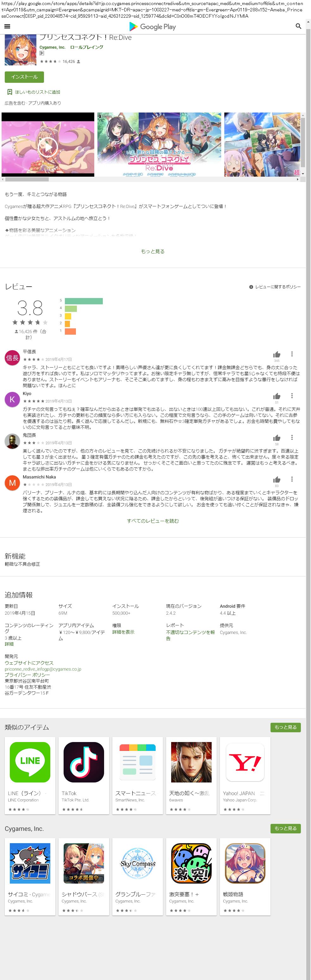This screenshot has width=311, height=980.
Task: Click the 5-star rating green bar
Action: tap(84, 301)
